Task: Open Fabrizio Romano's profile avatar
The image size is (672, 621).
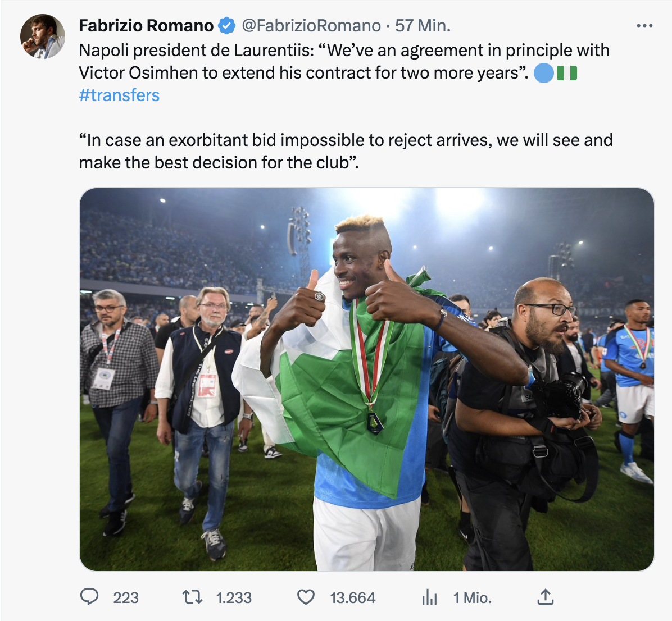Action: point(43,36)
